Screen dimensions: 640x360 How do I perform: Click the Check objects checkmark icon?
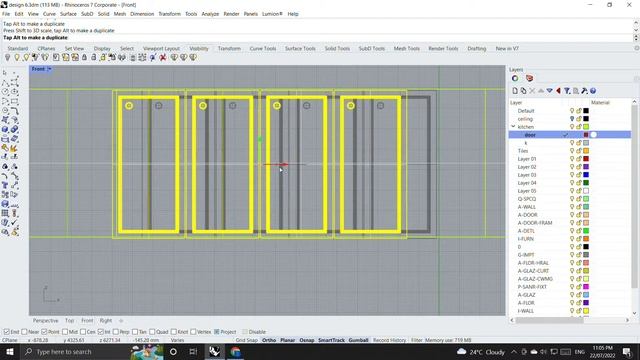(x=15, y=222)
